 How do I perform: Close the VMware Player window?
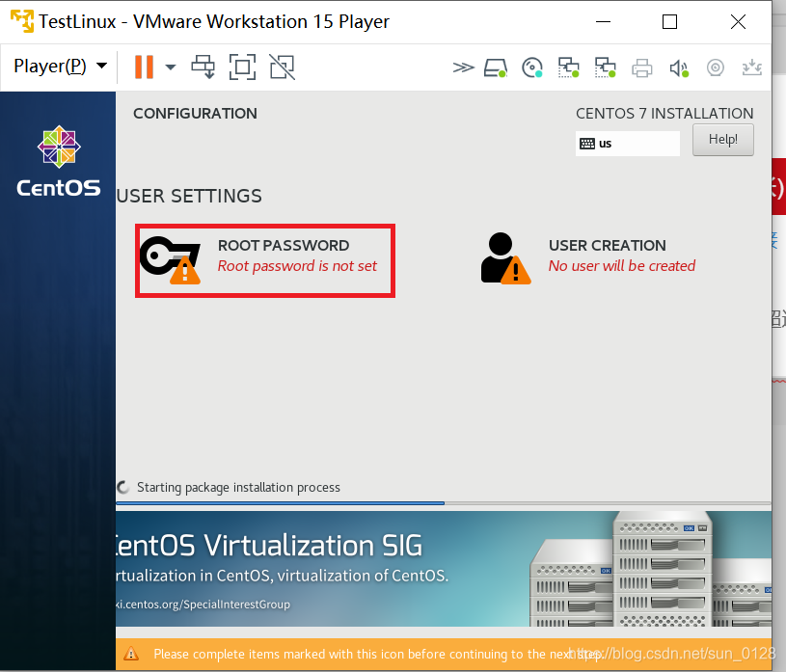(x=738, y=21)
